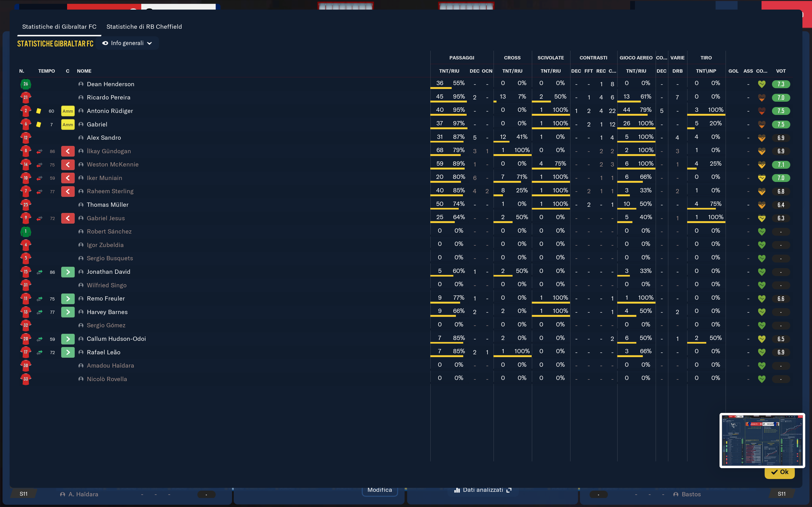This screenshot has width=812, height=507.
Task: Click Robert Sánchez's green number 1 shirt
Action: [x=25, y=232]
